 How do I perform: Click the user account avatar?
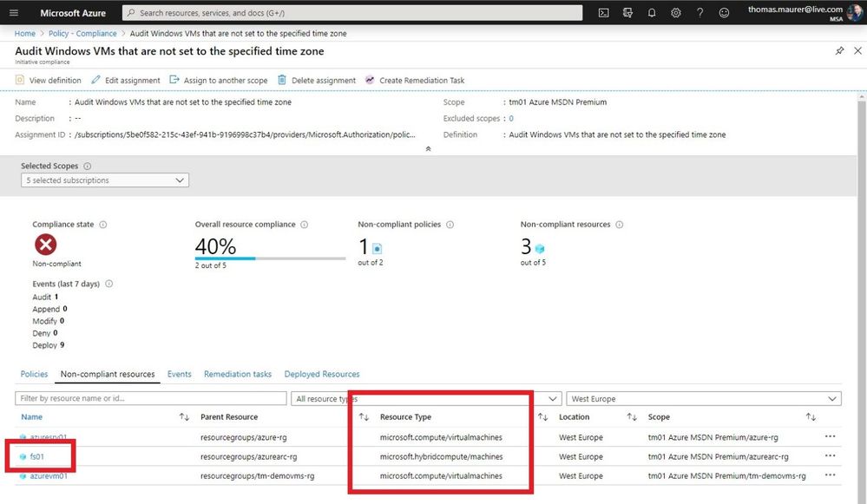855,12
